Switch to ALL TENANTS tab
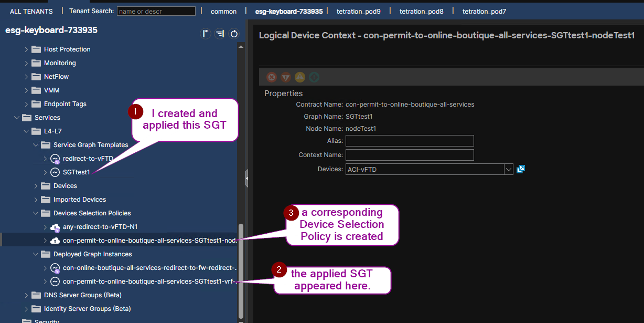 tap(31, 11)
